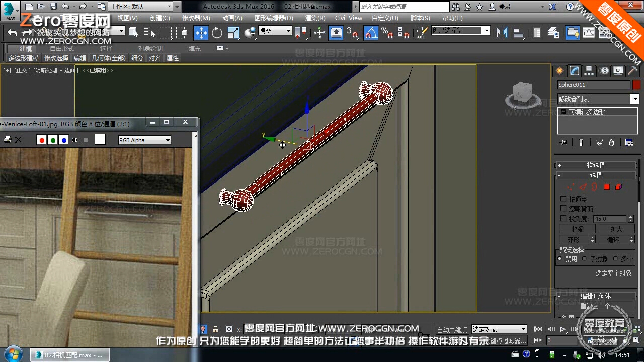The width and height of the screenshot is (644, 362).
Task: Select Vertex sub-object level icon
Action: (571, 187)
